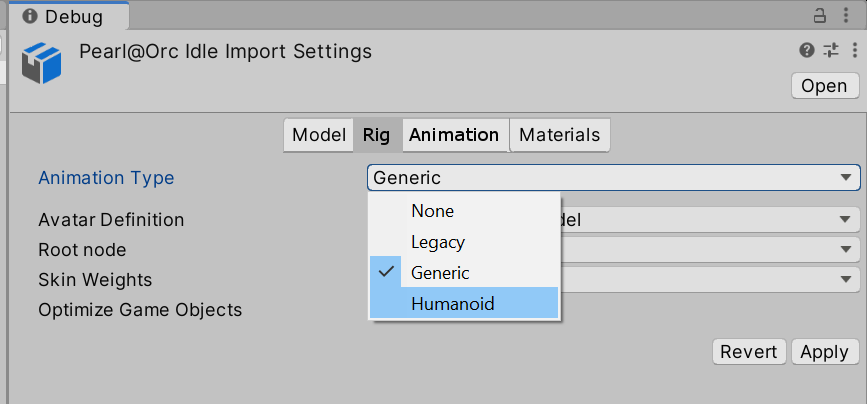Screen dimensions: 867x404
Task: Open the Root node dropdown
Action: click(710, 250)
